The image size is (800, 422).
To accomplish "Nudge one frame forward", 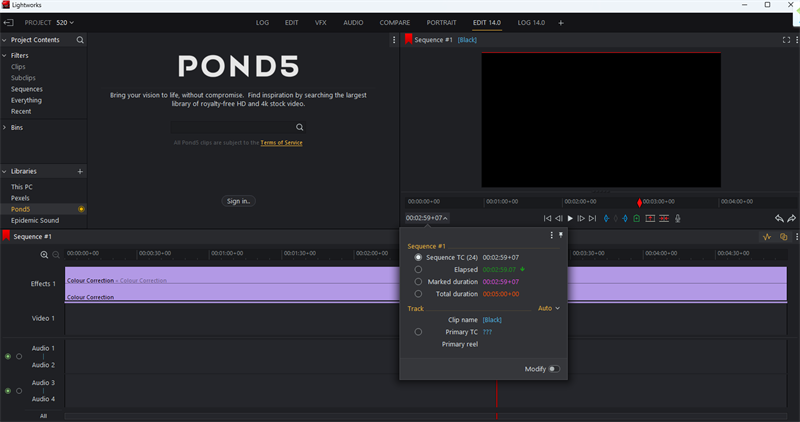I will click(x=581, y=218).
